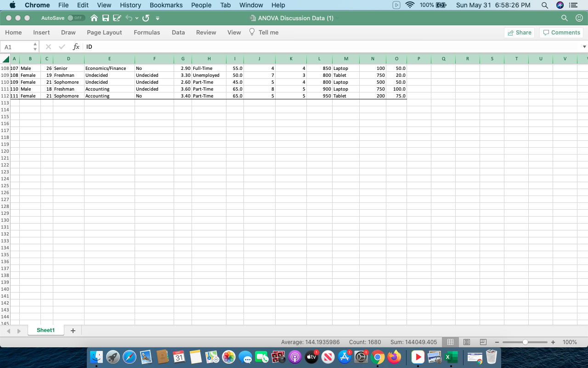Switch to Page Break Preview icon

[x=483, y=342]
